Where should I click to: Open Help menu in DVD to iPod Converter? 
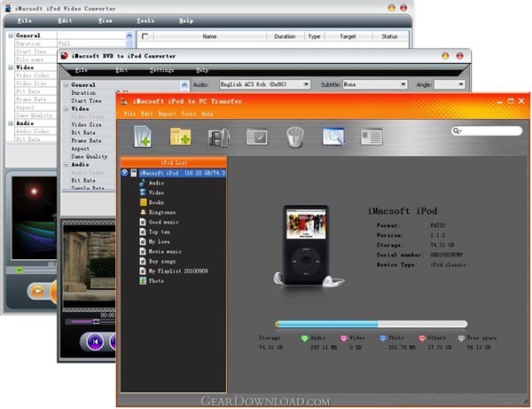coord(202,70)
